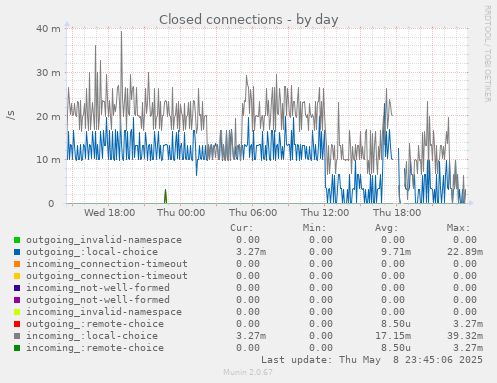497x383 pixels.
Task: Select the incoming_connection-timeout legend label
Action: (x=107, y=264)
